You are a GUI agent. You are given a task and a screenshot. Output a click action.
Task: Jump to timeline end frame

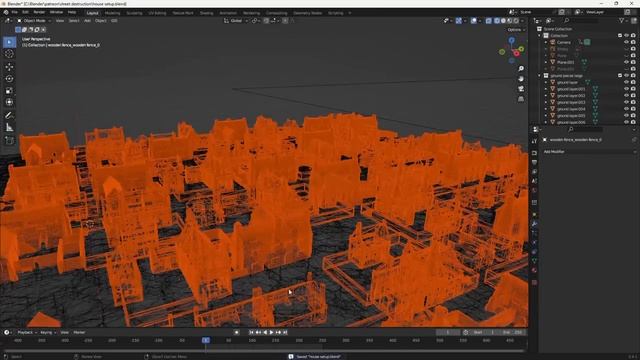[285, 332]
